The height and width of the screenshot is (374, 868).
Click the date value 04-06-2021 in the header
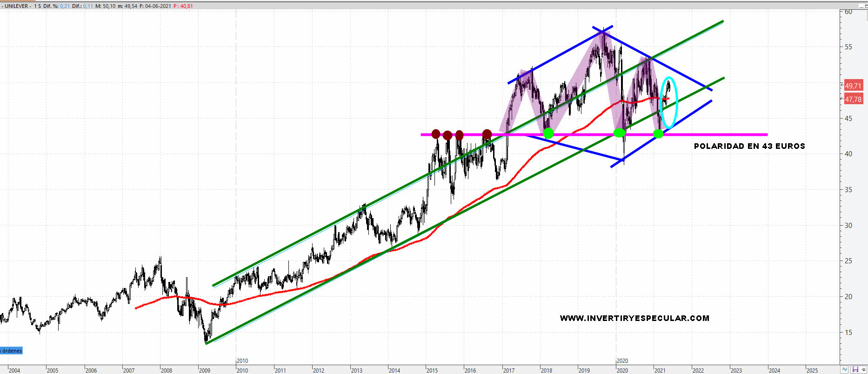tap(158, 6)
